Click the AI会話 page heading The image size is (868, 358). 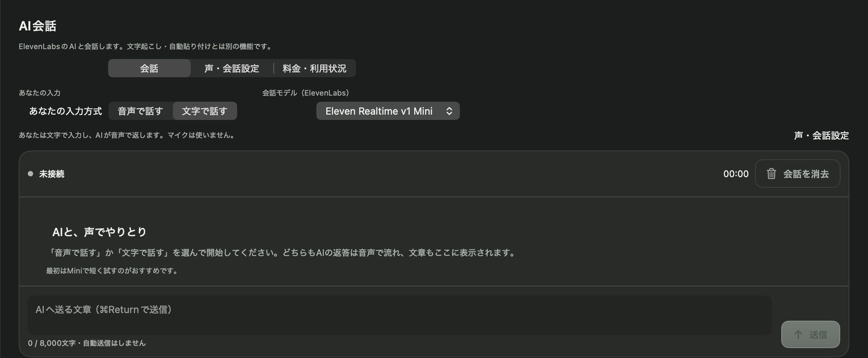point(38,26)
